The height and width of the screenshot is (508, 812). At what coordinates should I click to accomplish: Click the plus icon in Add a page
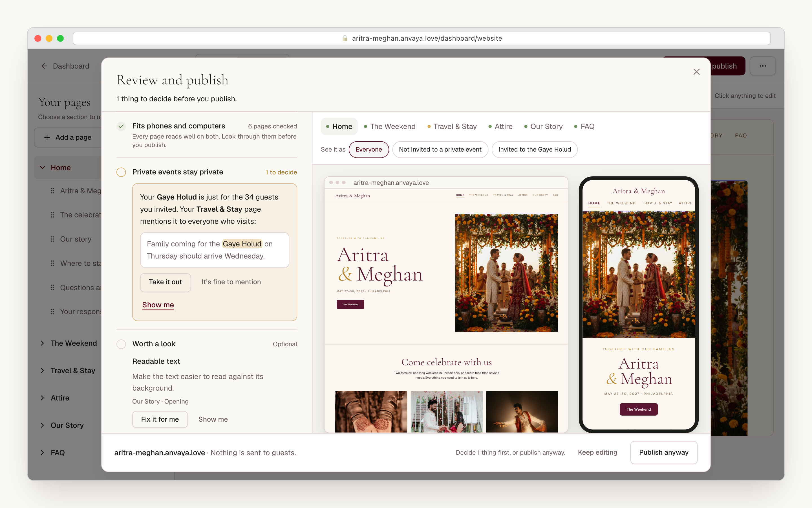(x=47, y=137)
